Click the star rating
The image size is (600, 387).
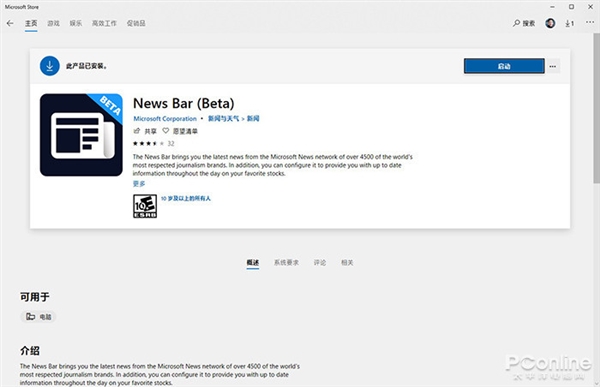[148, 144]
